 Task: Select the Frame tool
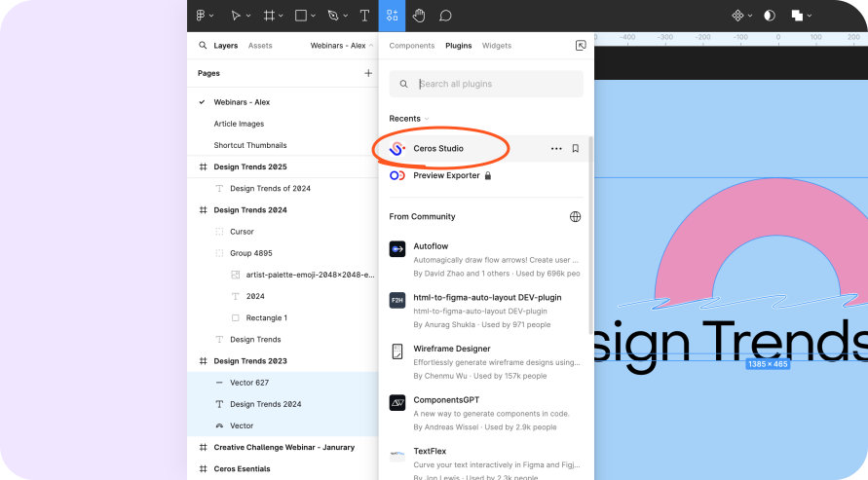coord(269,16)
